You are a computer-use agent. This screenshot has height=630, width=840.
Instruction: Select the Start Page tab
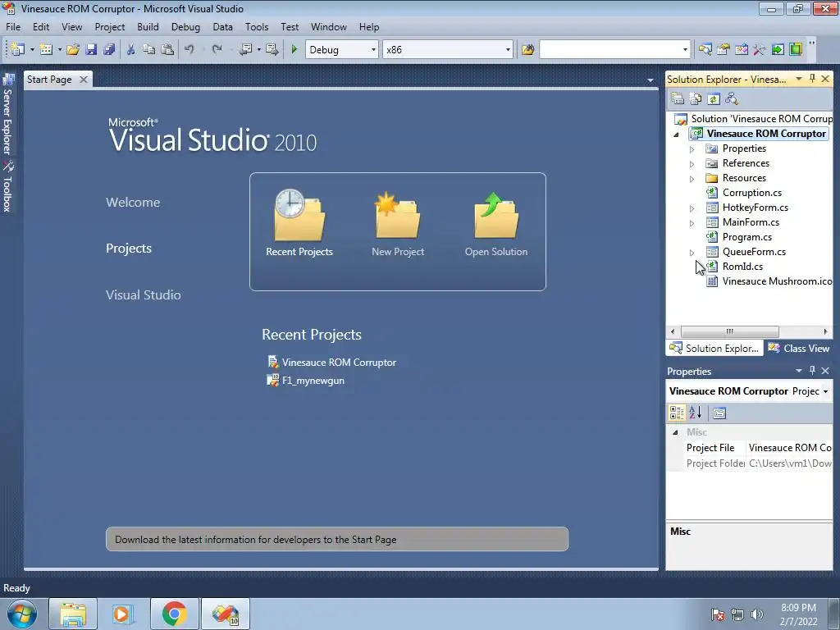[49, 80]
